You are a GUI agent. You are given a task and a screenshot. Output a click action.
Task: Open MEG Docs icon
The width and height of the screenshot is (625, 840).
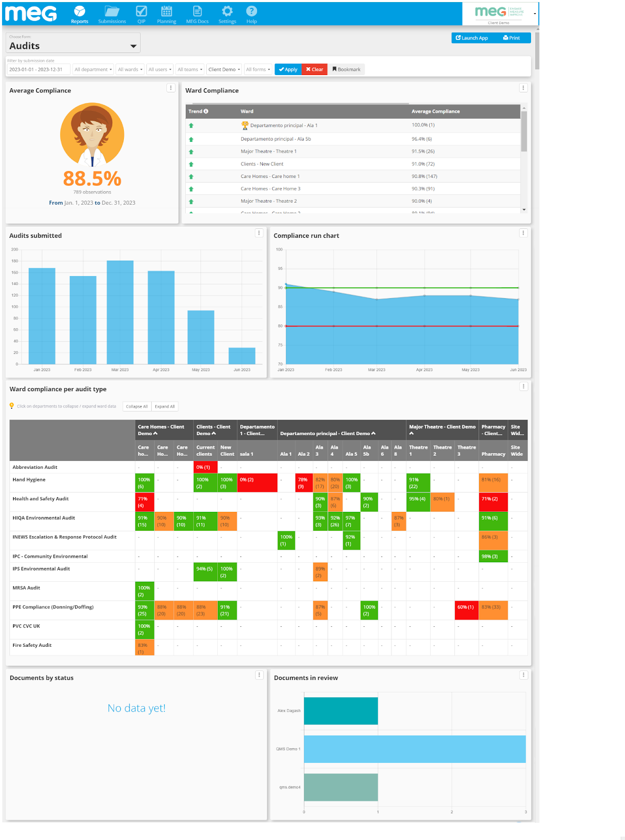(x=197, y=11)
